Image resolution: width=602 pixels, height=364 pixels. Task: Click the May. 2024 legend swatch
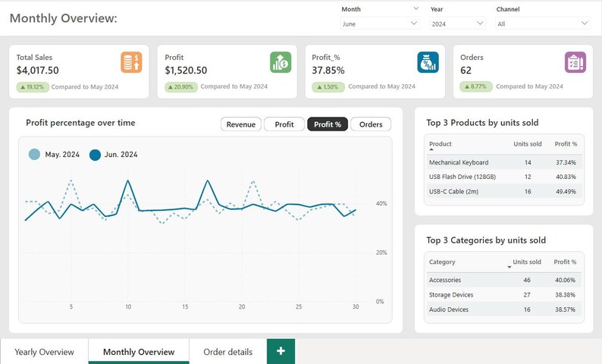tap(34, 155)
